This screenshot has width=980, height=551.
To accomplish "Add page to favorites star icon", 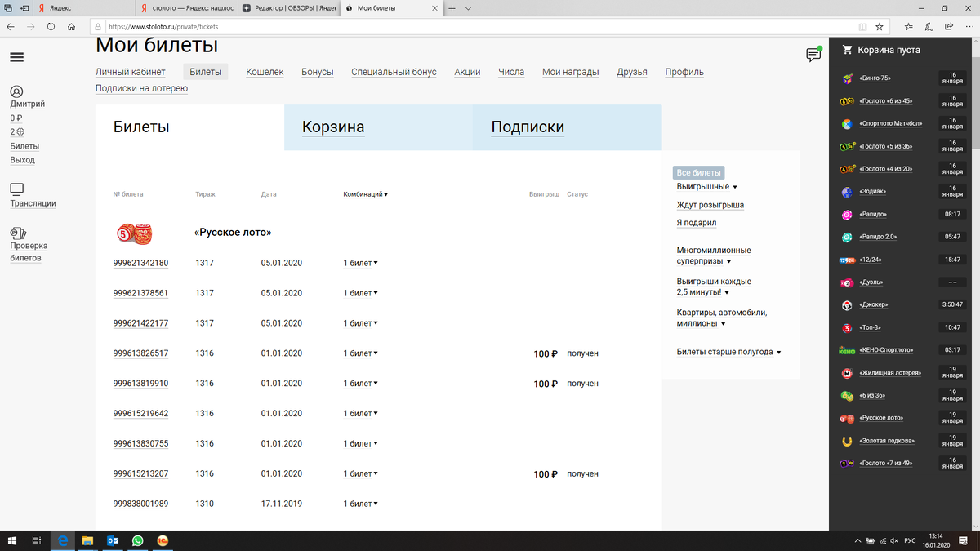I will (880, 26).
